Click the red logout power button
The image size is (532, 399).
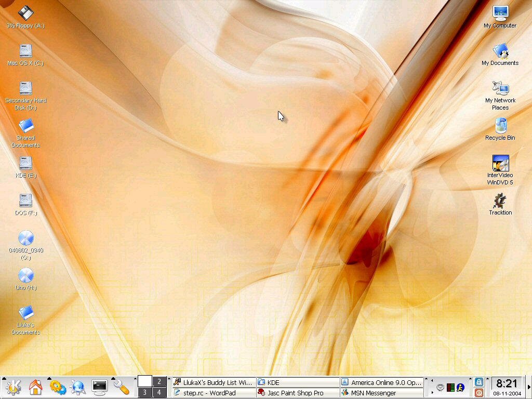[478, 393]
